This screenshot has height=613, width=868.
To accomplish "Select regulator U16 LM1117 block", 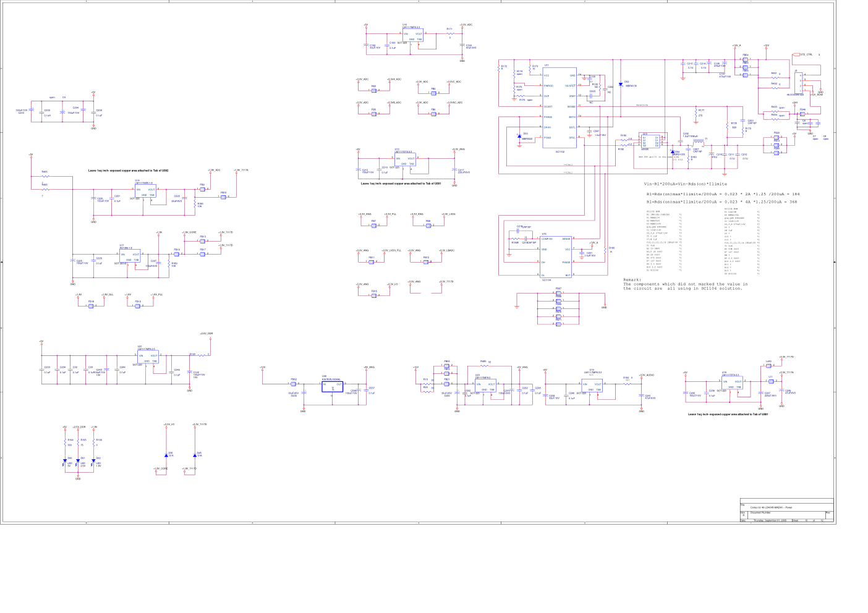I will [413, 36].
